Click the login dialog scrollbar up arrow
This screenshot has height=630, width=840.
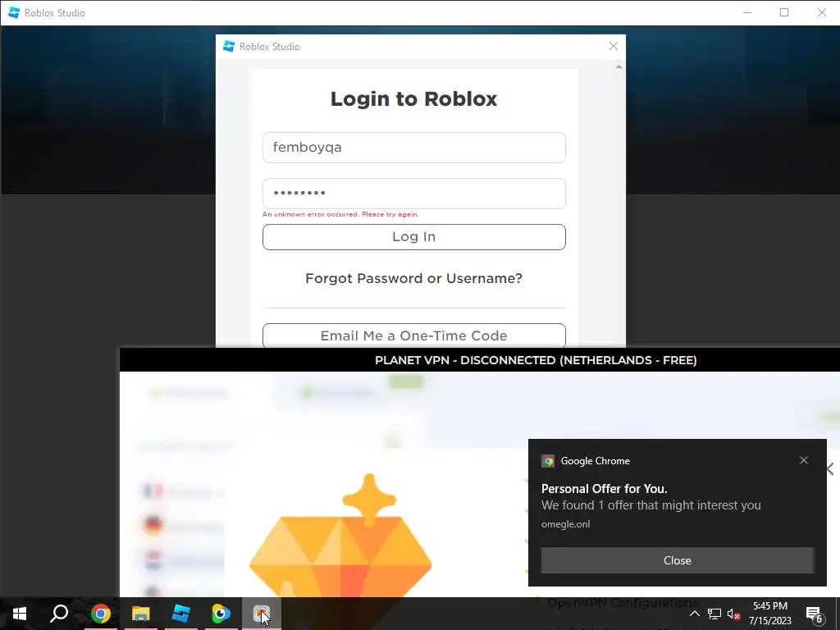pyautogui.click(x=619, y=67)
